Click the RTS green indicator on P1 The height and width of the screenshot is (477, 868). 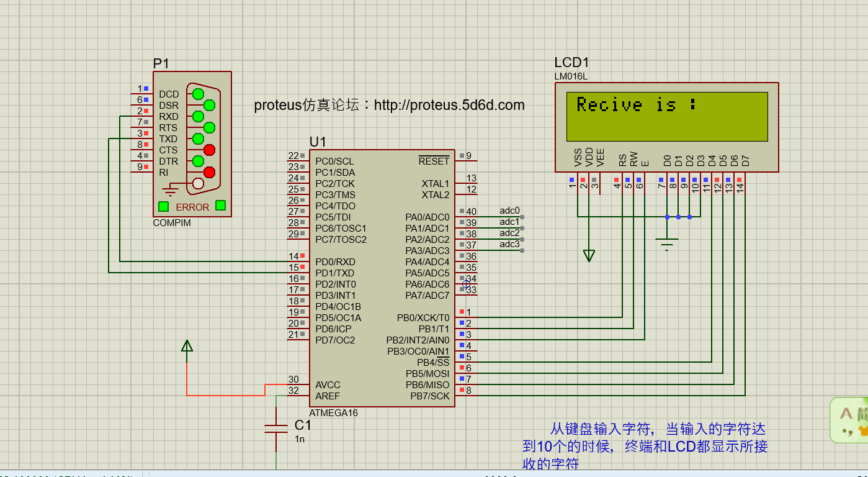[210, 127]
